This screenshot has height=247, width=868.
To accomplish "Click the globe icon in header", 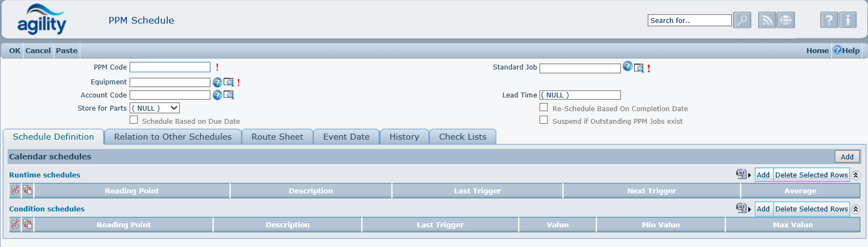I will 786,20.
